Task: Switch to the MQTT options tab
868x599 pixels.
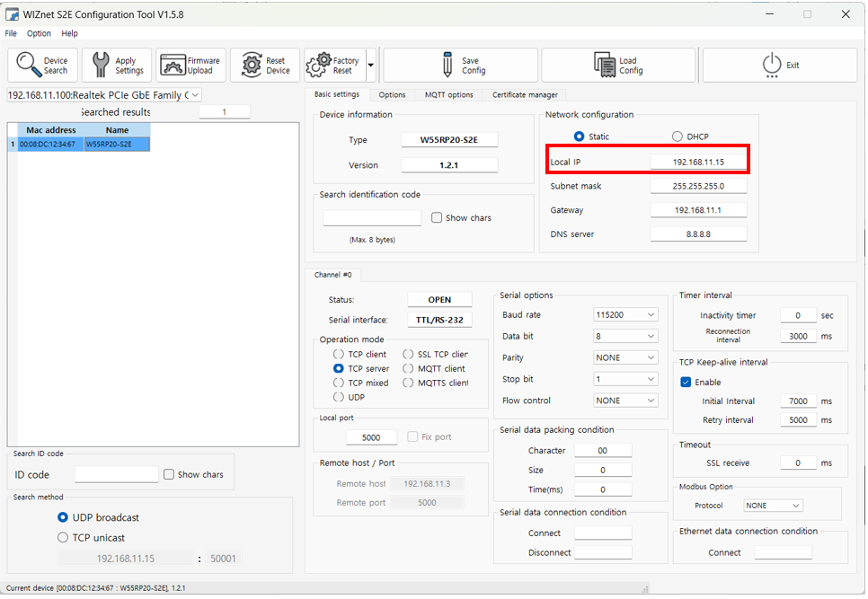Action: pyautogui.click(x=448, y=94)
